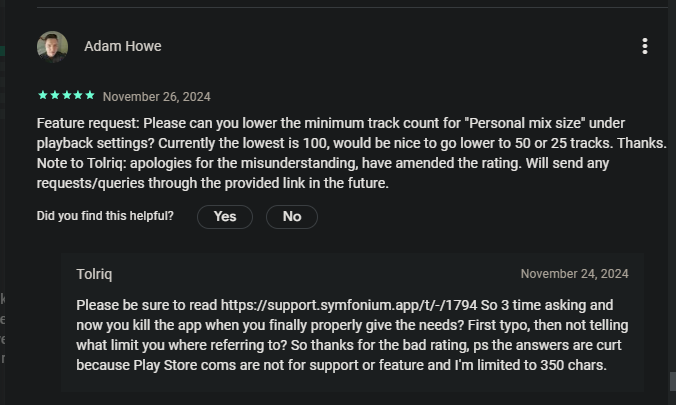This screenshot has width=676, height=405.
Task: Click the first star of the rating
Action: 42,96
